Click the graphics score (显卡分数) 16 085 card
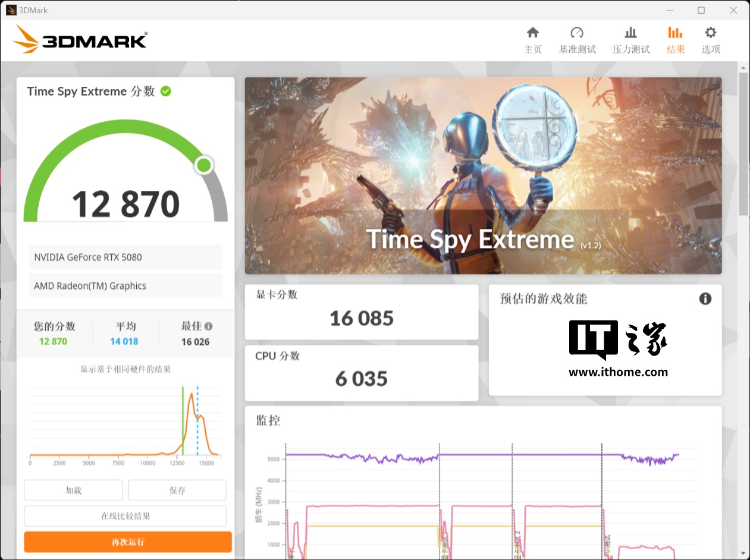The image size is (750, 560). point(361,312)
